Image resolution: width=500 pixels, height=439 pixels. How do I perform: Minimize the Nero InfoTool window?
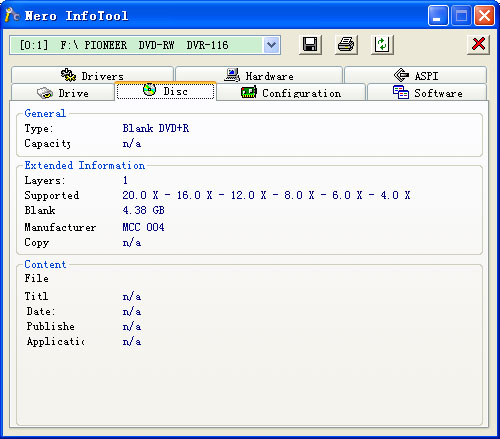pos(438,16)
